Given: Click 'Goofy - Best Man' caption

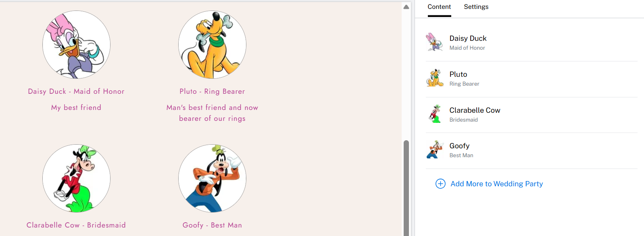Looking at the screenshot, I should pos(212,225).
